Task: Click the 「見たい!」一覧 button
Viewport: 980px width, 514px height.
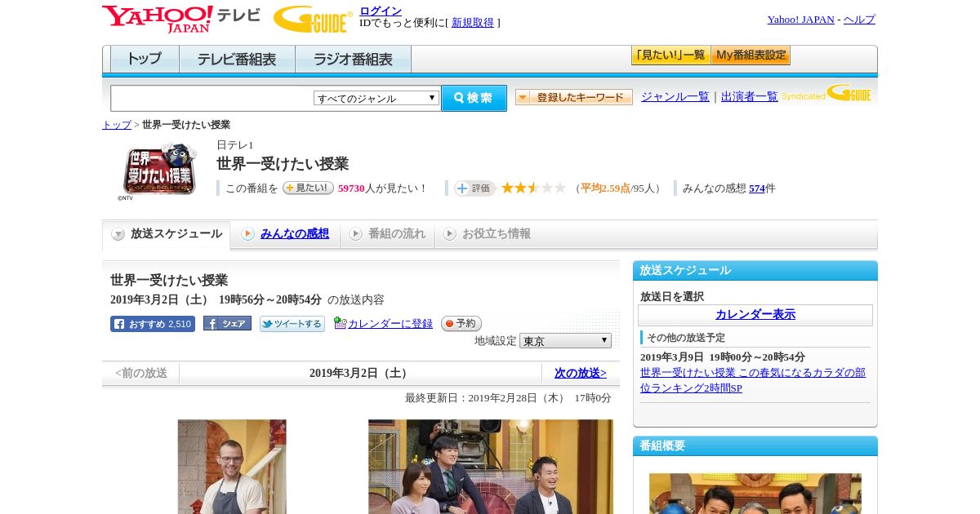Action: pos(670,55)
